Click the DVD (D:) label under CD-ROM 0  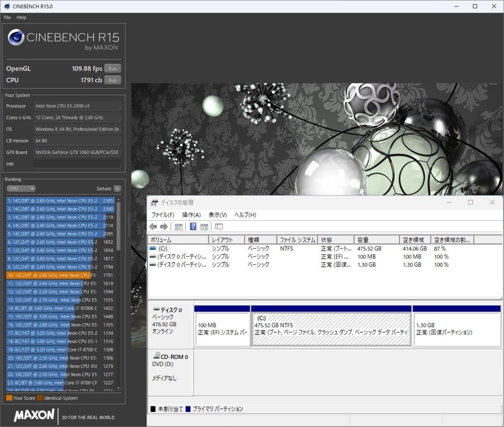pos(163,364)
